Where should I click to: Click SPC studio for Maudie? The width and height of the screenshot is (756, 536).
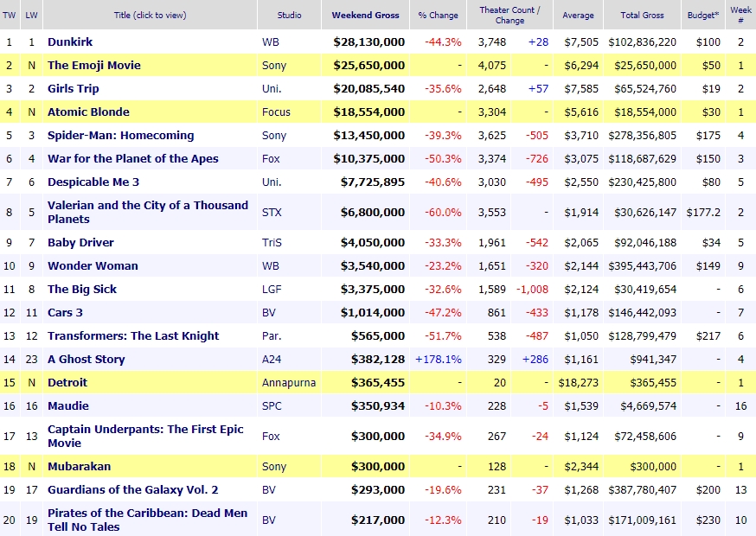tap(272, 405)
